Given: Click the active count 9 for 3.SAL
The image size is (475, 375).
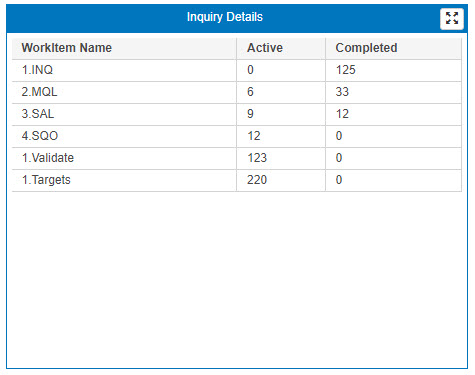Looking at the screenshot, I should click(x=250, y=114).
